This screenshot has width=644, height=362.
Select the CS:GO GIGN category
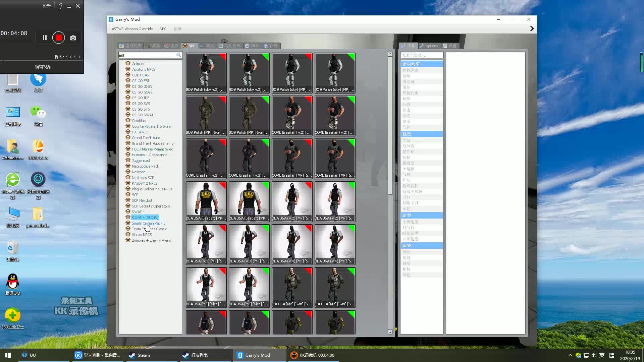tap(142, 86)
